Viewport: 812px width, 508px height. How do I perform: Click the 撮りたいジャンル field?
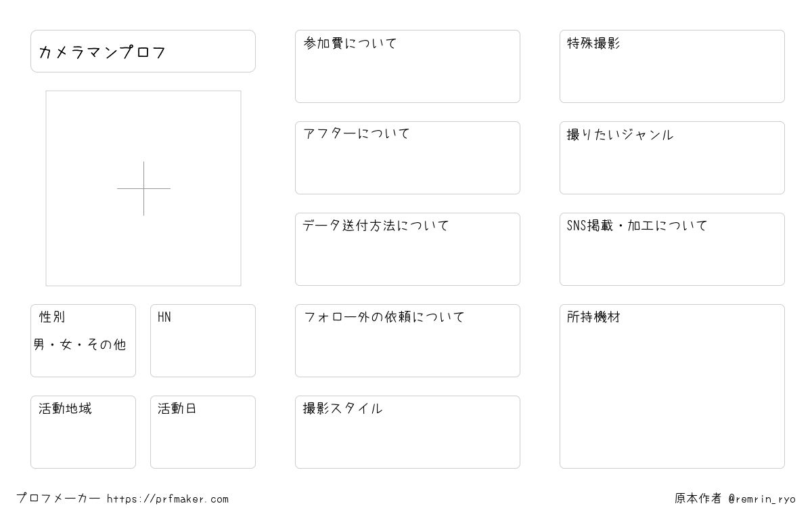click(x=672, y=158)
